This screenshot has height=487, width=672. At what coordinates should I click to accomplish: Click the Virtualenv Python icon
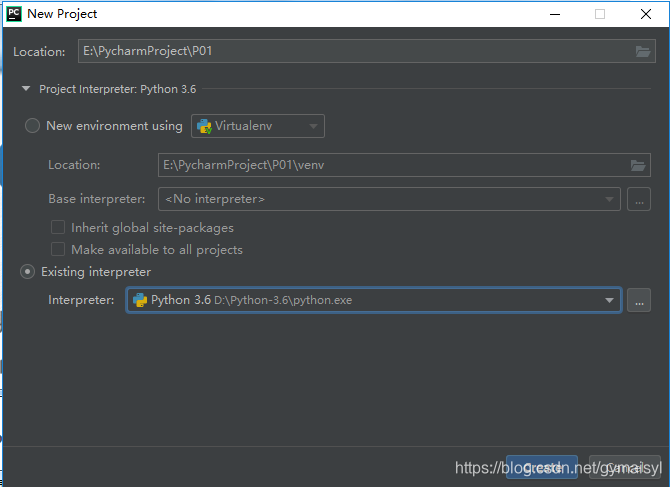204,126
